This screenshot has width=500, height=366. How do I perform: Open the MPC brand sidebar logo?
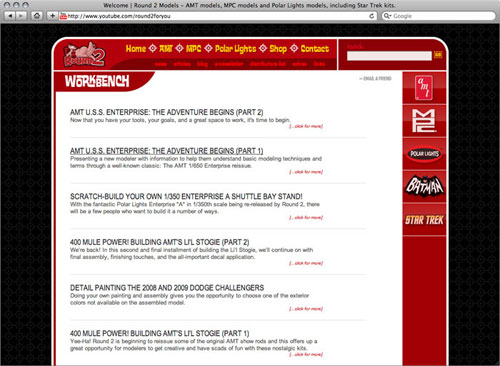(424, 120)
